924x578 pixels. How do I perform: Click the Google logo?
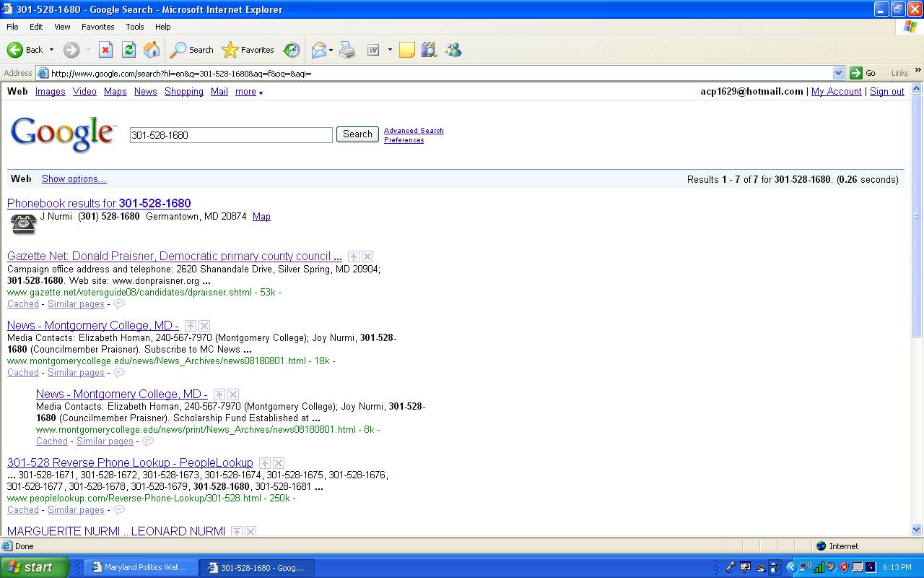click(x=63, y=134)
